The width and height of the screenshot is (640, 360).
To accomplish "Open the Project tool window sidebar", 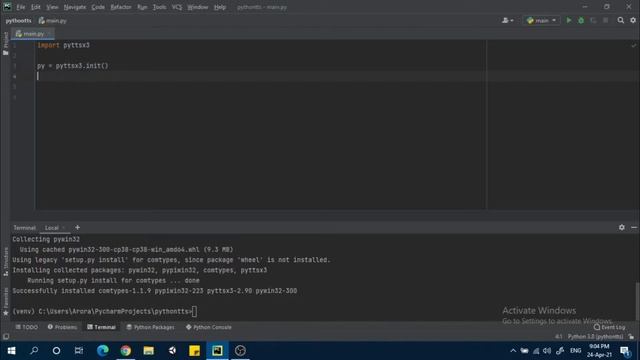I will 5,43.
